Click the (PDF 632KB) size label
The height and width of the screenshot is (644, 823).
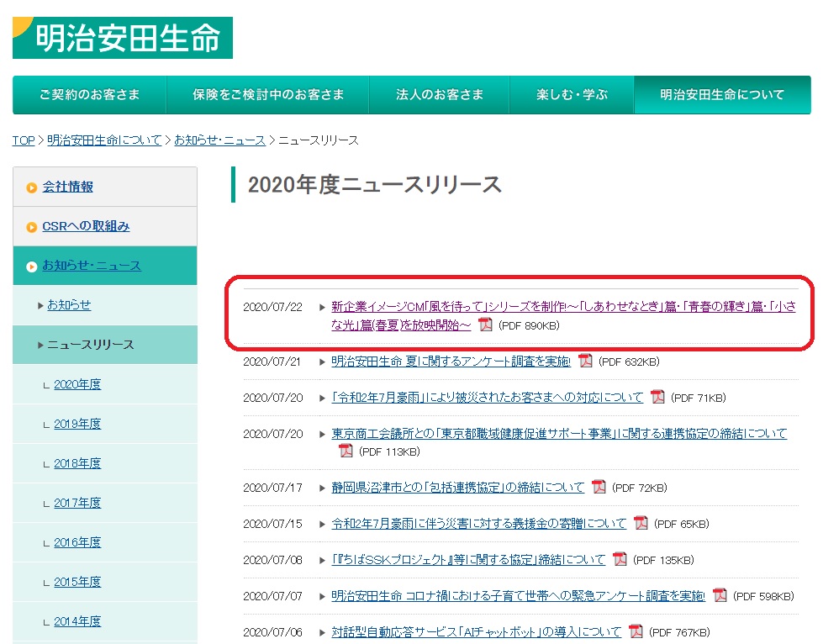point(629,362)
